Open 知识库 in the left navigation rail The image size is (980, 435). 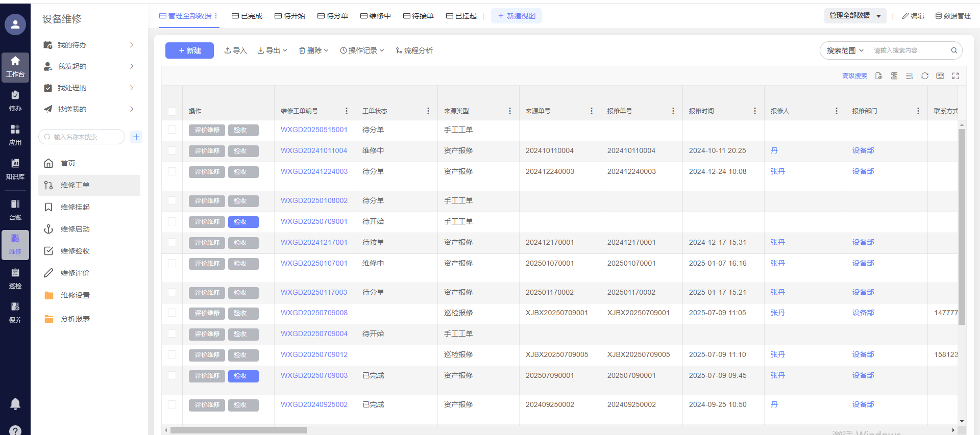click(15, 168)
